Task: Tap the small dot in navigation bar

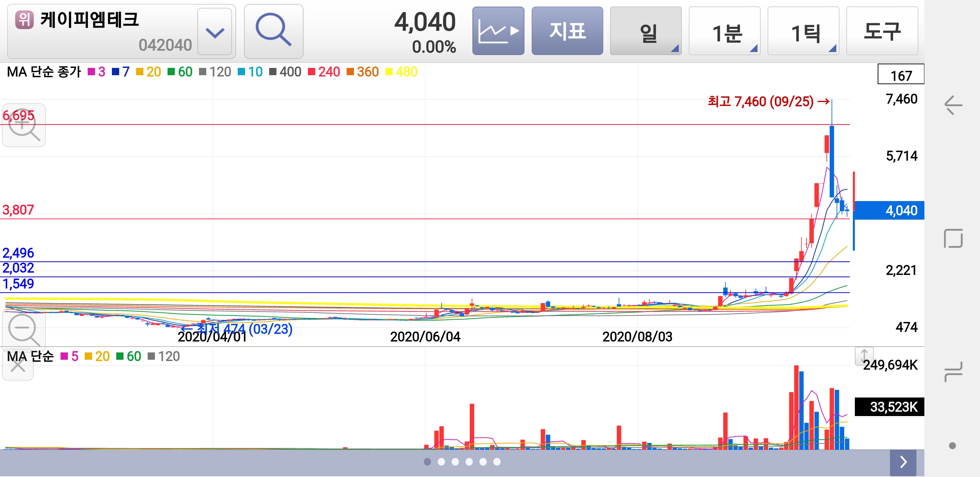Action: (952, 446)
